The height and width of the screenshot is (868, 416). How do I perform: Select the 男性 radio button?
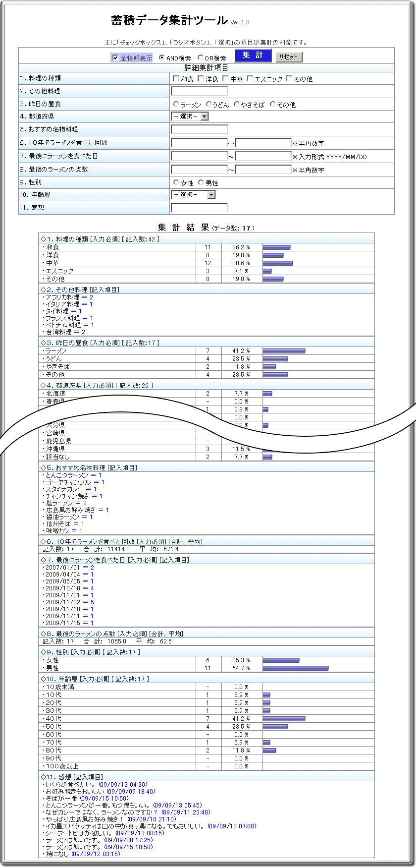(x=201, y=182)
